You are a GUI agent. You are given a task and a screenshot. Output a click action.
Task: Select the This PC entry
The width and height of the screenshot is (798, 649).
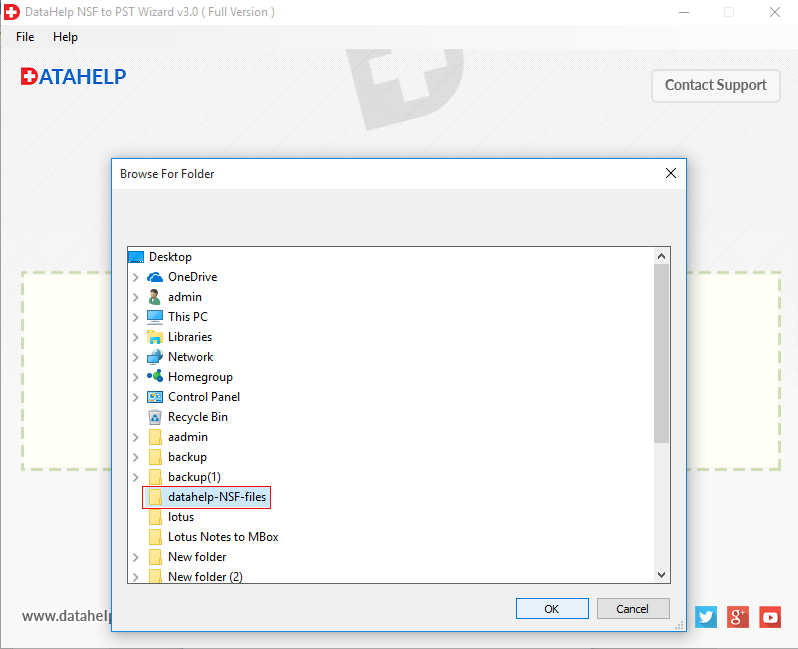coord(188,317)
